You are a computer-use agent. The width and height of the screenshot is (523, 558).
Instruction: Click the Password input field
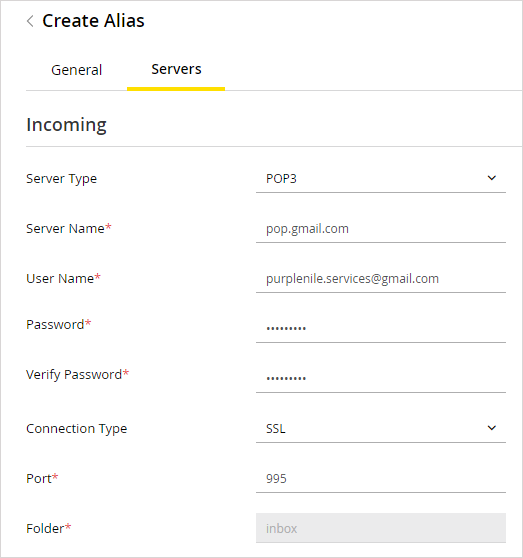[x=381, y=328]
